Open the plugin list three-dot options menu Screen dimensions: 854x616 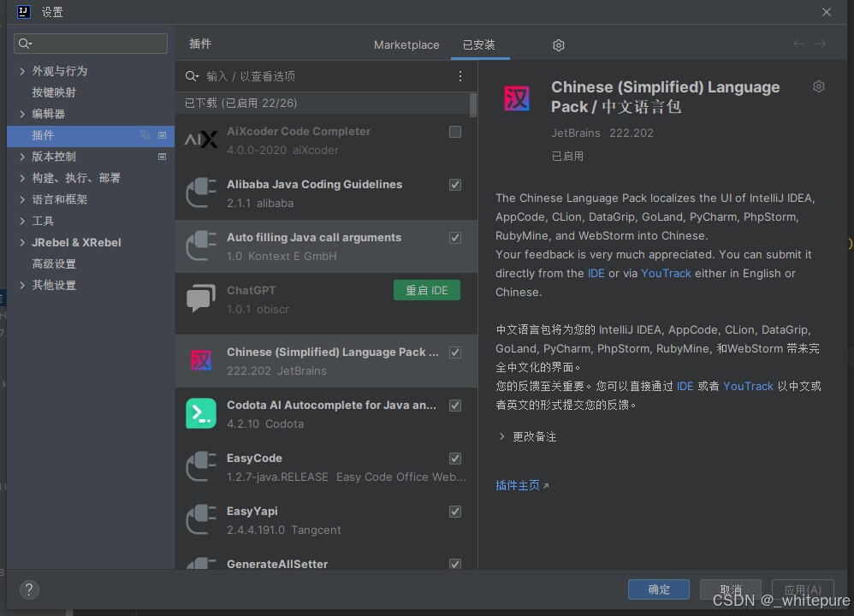(460, 76)
